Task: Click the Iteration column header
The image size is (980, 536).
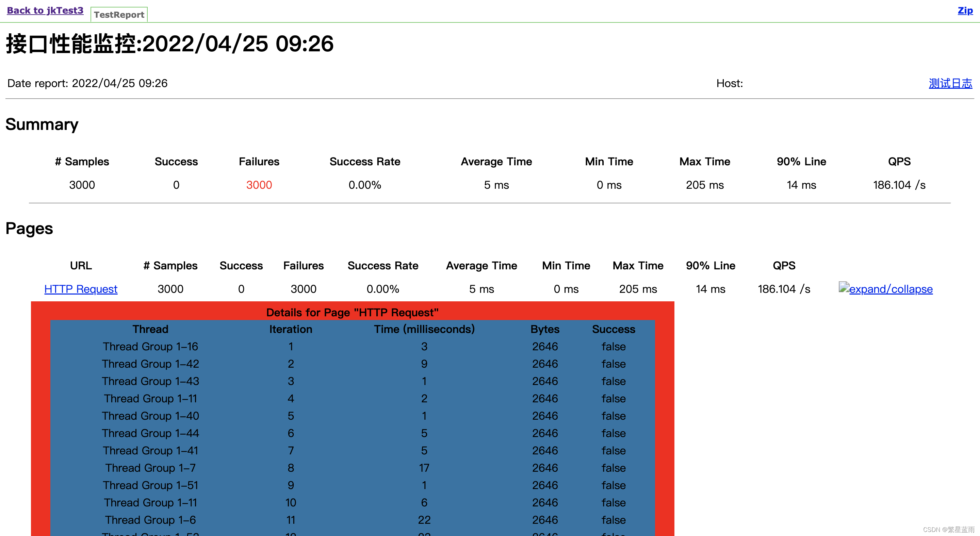Action: pyautogui.click(x=291, y=329)
